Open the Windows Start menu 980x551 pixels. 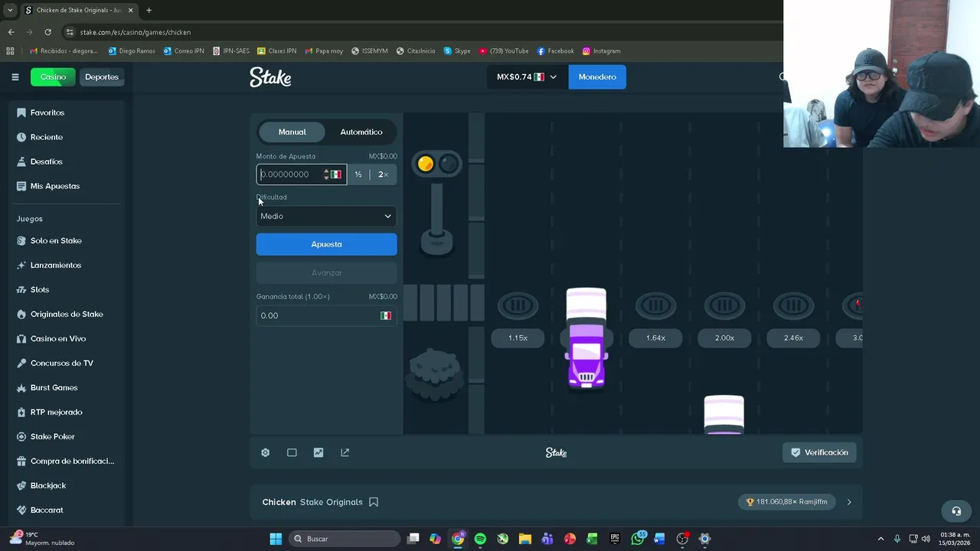tap(276, 539)
